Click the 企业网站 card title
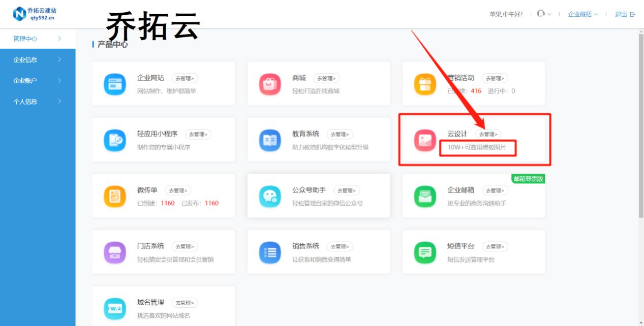 150,78
